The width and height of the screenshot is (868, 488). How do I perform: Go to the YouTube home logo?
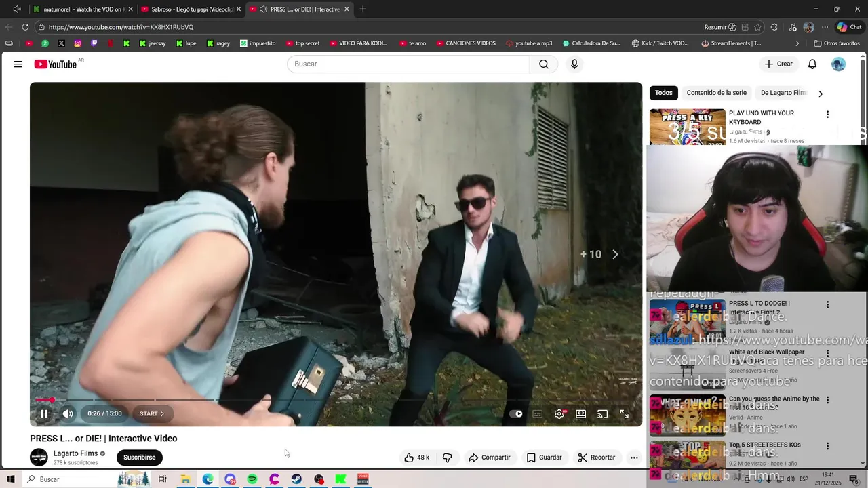click(56, 64)
